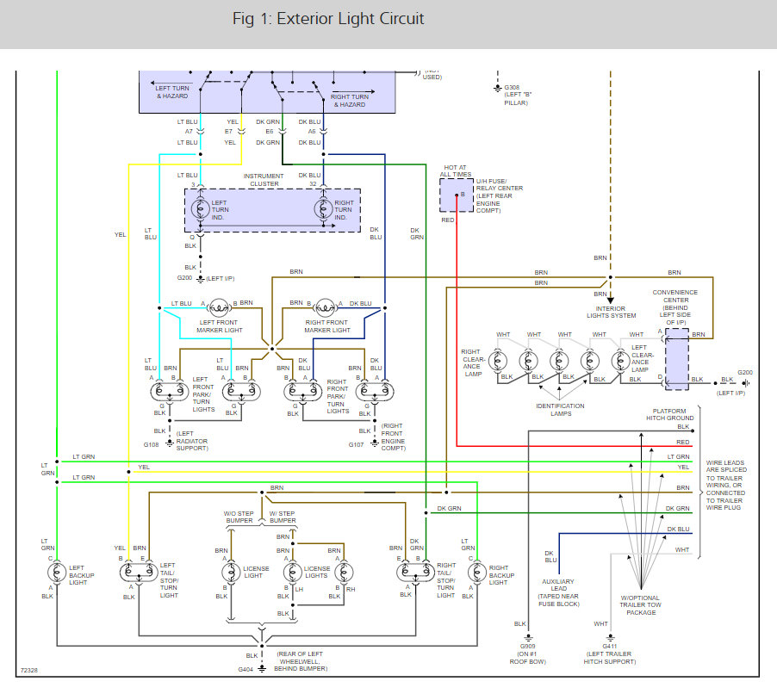The width and height of the screenshot is (777, 700).
Task: Select the Left Front Marker Light bulb symbol
Action: tap(219, 307)
